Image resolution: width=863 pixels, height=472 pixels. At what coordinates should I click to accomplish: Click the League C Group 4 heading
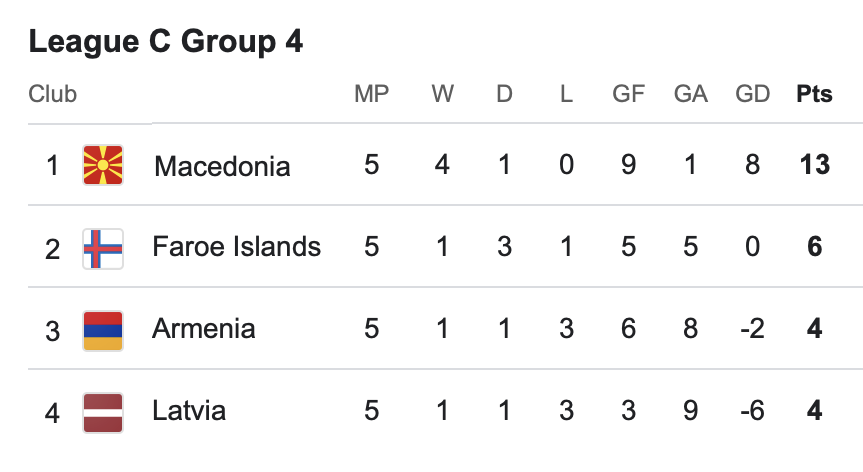(x=166, y=42)
